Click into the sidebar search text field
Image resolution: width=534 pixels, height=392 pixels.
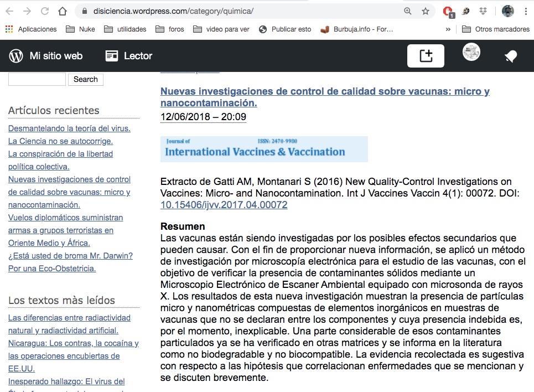(37, 79)
